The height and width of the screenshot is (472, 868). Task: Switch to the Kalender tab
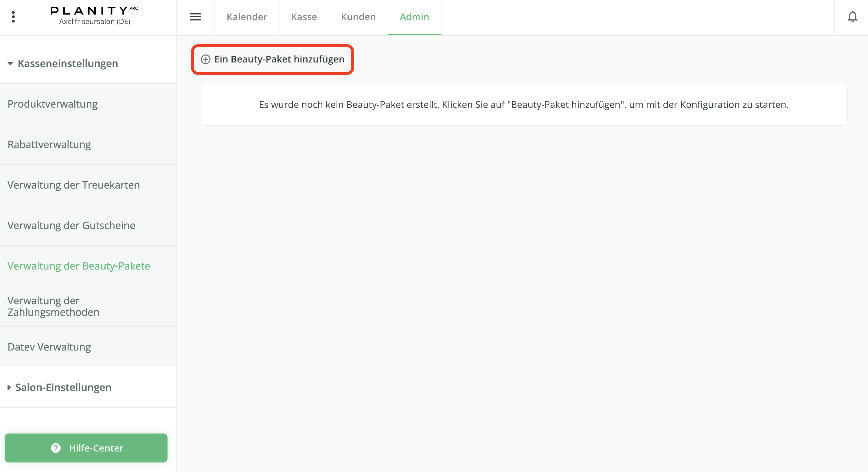[x=247, y=17]
